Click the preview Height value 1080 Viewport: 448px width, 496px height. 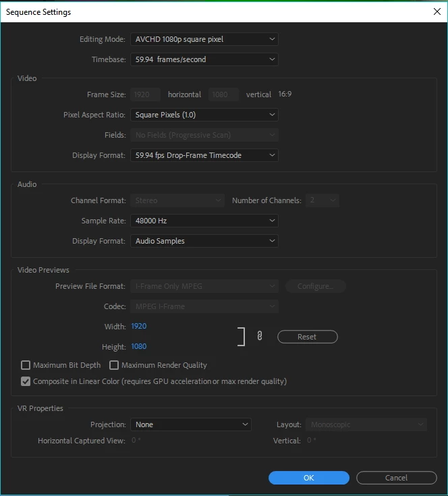click(x=139, y=346)
